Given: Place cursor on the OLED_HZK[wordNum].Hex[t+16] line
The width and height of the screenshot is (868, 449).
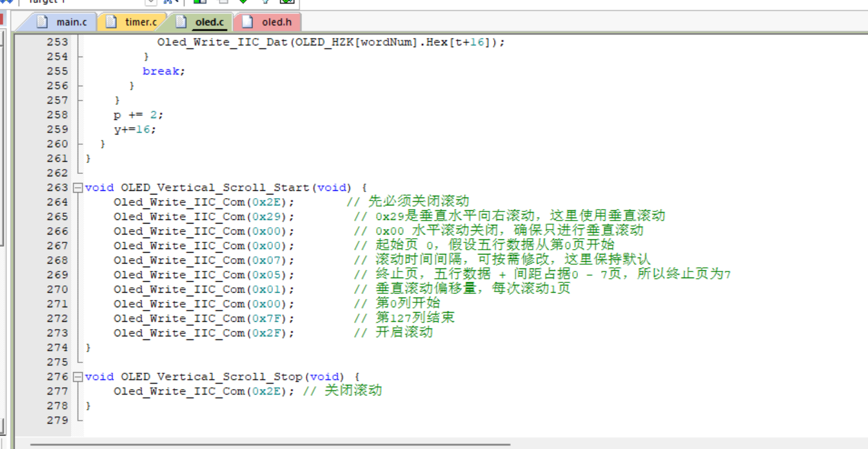Looking at the screenshot, I should coord(330,42).
